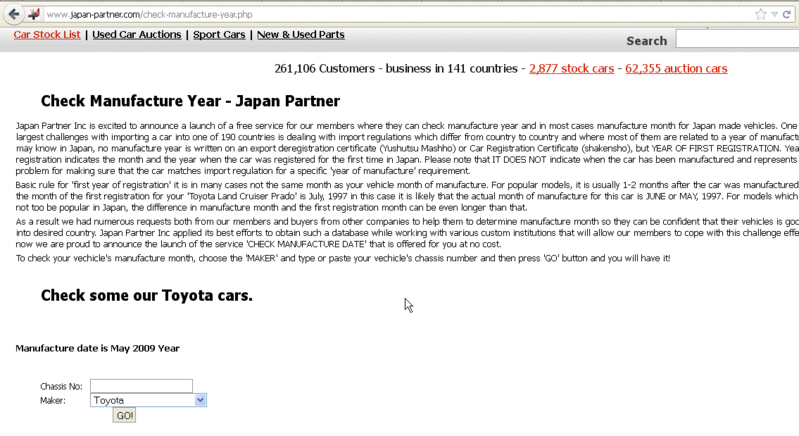Click the site favicon beside the address bar

click(34, 14)
